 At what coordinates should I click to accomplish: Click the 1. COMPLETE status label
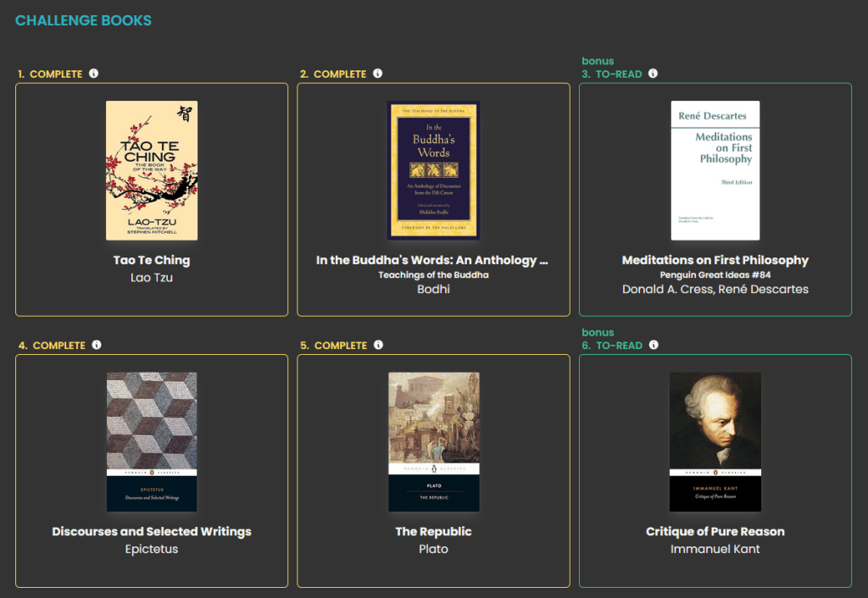coord(50,75)
